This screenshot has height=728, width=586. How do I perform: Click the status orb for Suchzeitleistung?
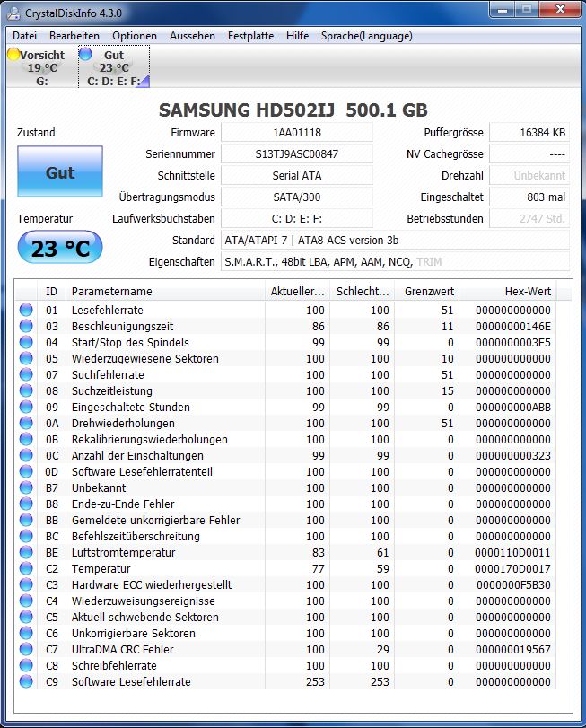26,390
